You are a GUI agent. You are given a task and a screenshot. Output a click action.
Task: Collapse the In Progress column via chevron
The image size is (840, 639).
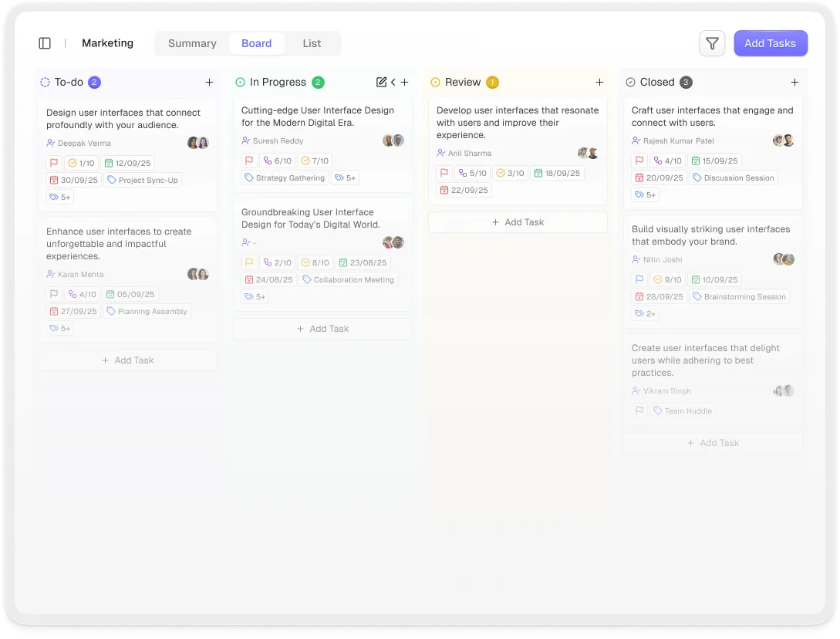pyautogui.click(x=393, y=81)
